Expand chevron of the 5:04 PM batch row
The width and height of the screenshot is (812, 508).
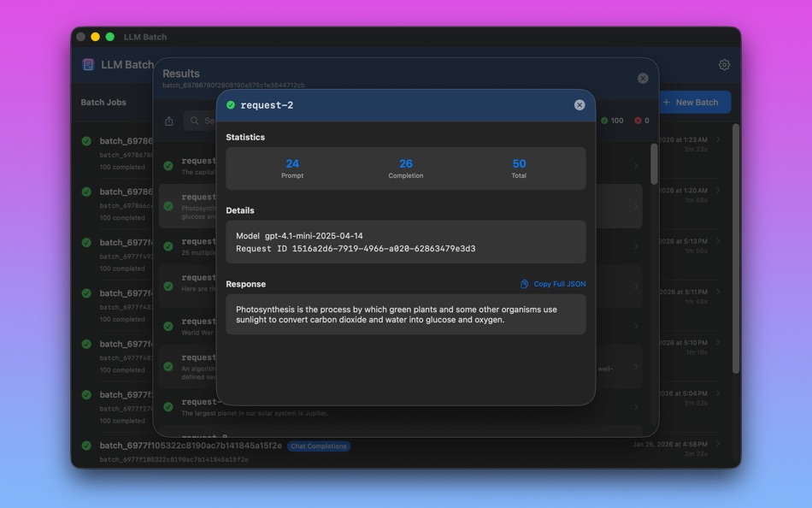(x=718, y=393)
